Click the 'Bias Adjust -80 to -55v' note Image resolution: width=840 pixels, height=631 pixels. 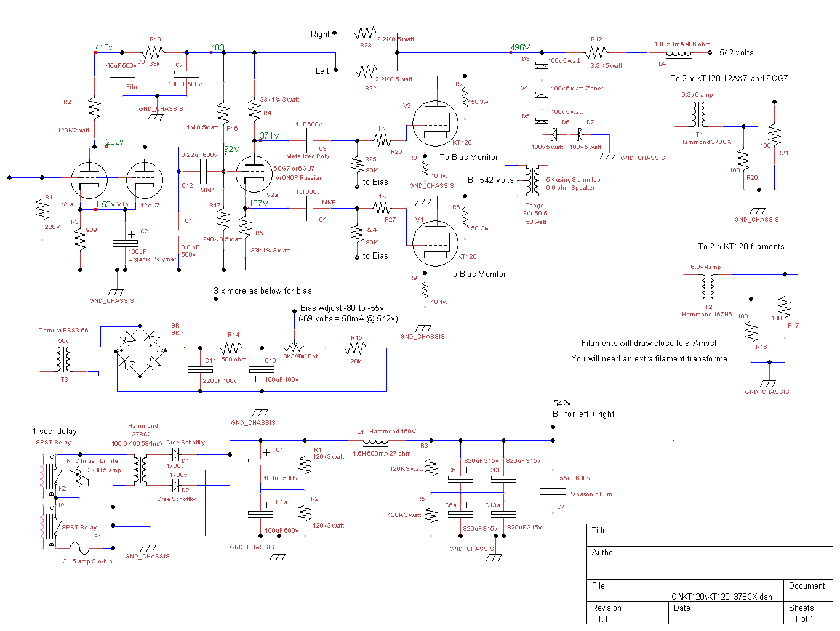[342, 308]
